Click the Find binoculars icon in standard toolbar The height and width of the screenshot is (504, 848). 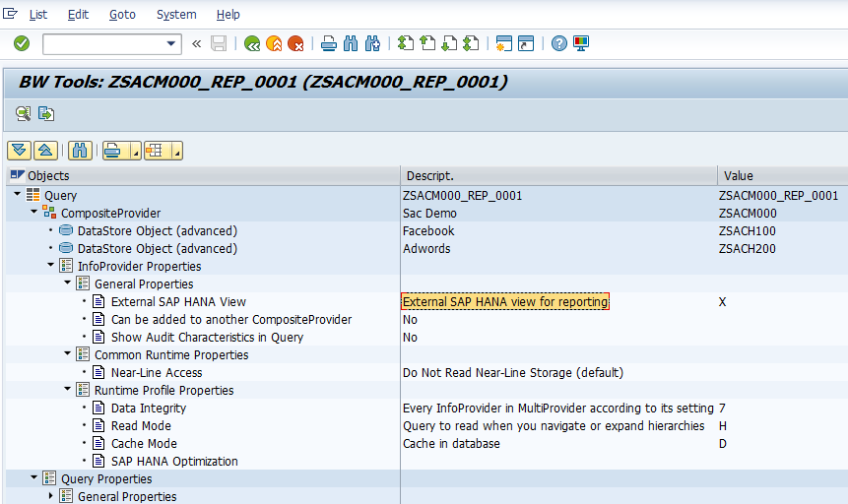coord(351,43)
